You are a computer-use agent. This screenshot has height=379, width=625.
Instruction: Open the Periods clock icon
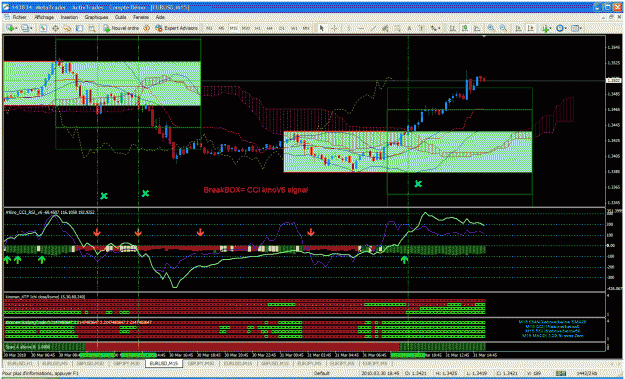click(560, 28)
